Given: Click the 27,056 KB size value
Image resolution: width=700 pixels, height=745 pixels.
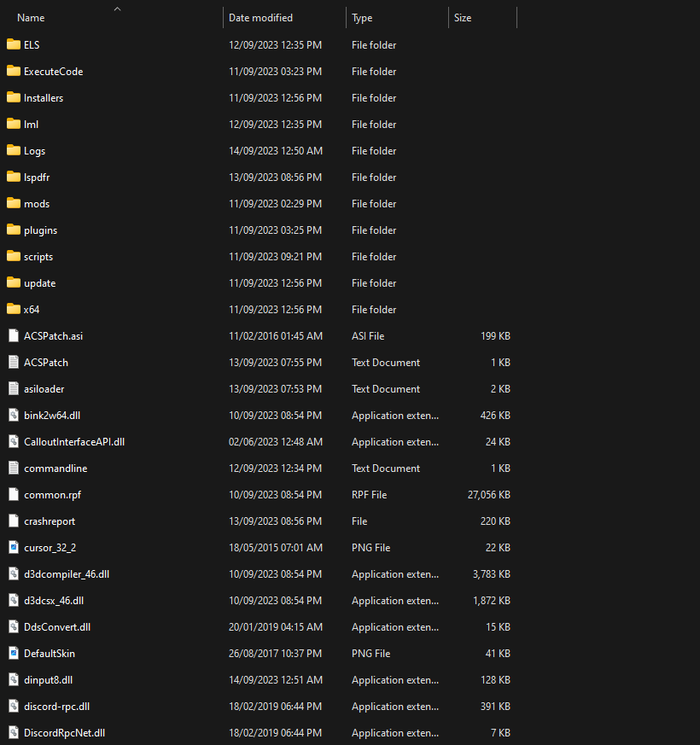Looking at the screenshot, I should point(488,495).
